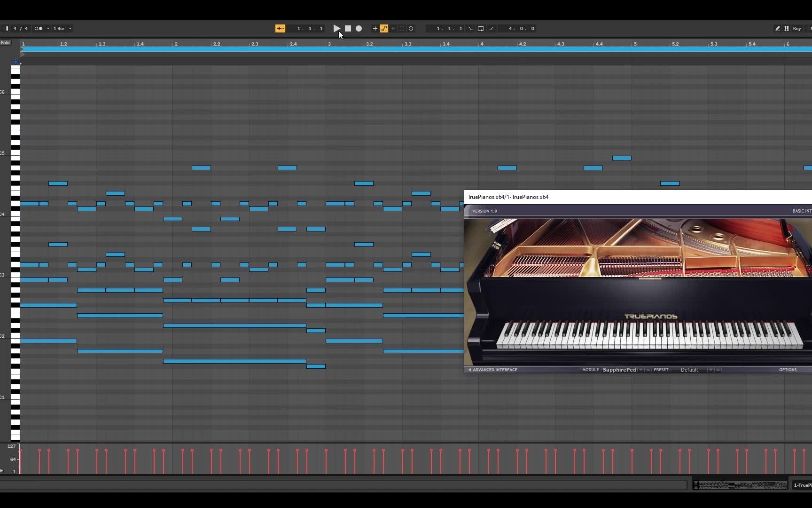Toggle the Loop switch
812x508 pixels.
[x=481, y=28]
